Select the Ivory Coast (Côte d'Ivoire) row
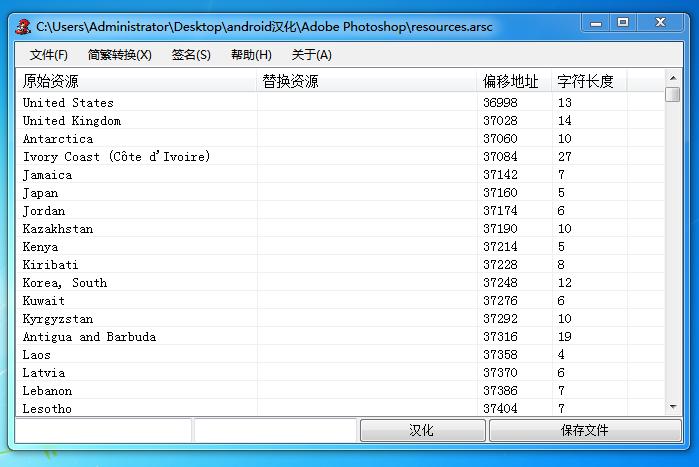Viewport: 699px width, 467px height. pos(340,157)
